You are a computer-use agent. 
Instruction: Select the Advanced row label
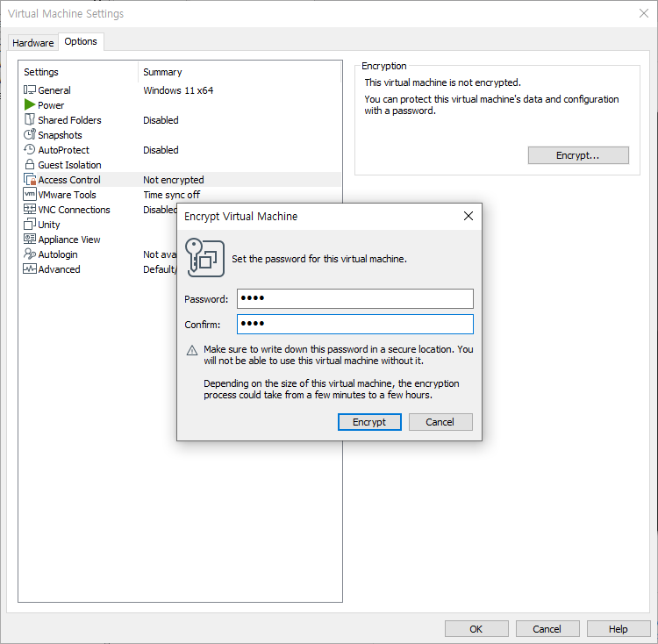59,269
